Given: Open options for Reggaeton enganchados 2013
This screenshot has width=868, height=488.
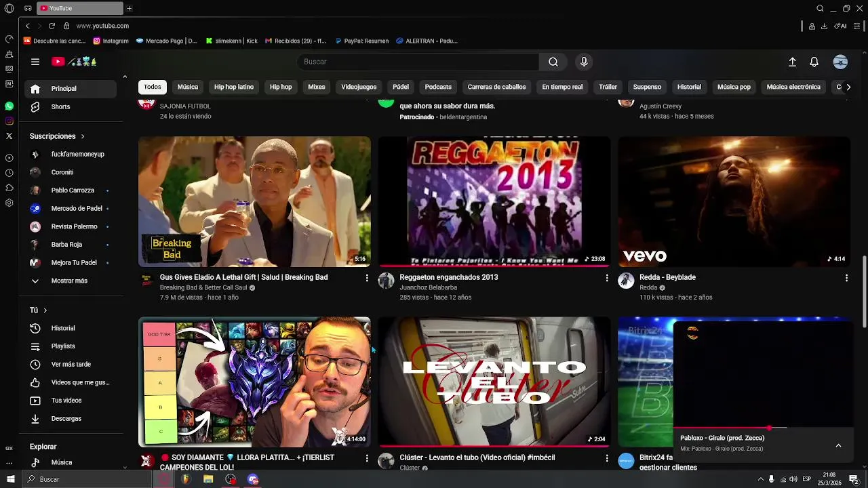Looking at the screenshot, I should pos(607,278).
